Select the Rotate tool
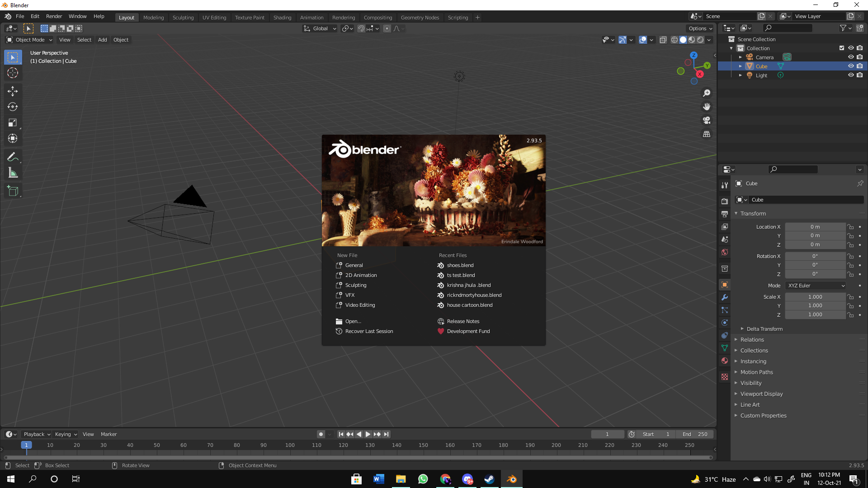Image resolution: width=868 pixels, height=488 pixels. [x=13, y=107]
